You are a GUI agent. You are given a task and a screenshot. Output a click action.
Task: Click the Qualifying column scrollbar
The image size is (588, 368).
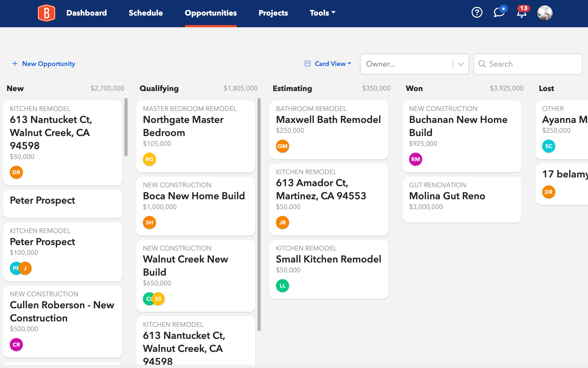click(259, 214)
